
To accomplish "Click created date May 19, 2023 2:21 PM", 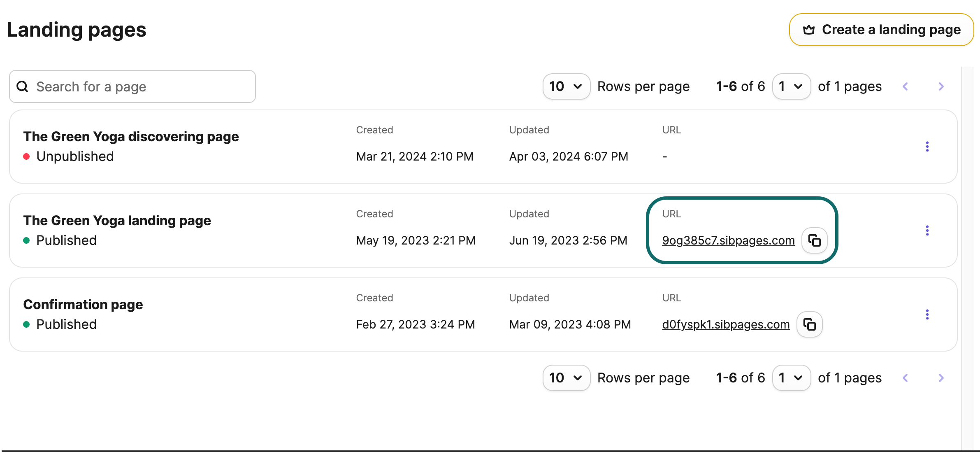I will click(x=416, y=240).
